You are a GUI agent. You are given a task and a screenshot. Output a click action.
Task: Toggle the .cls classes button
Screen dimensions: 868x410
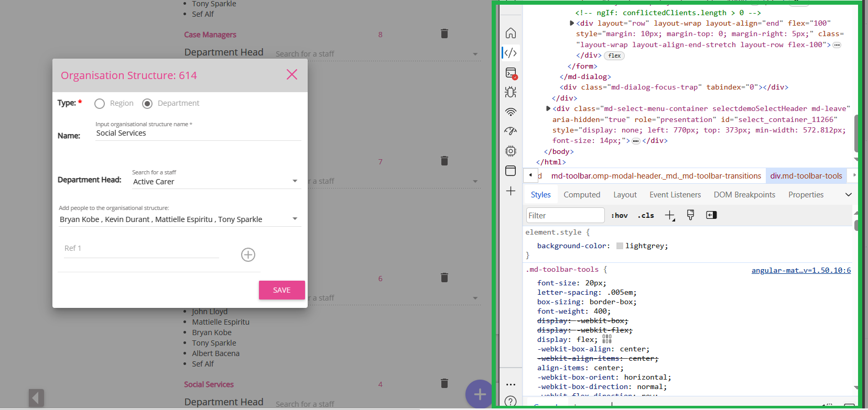coord(646,216)
